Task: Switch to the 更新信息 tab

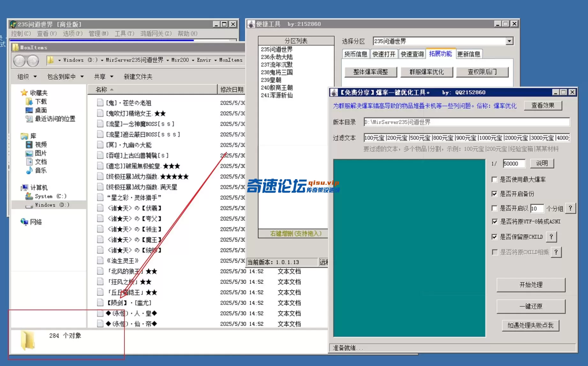Action: pos(469,54)
